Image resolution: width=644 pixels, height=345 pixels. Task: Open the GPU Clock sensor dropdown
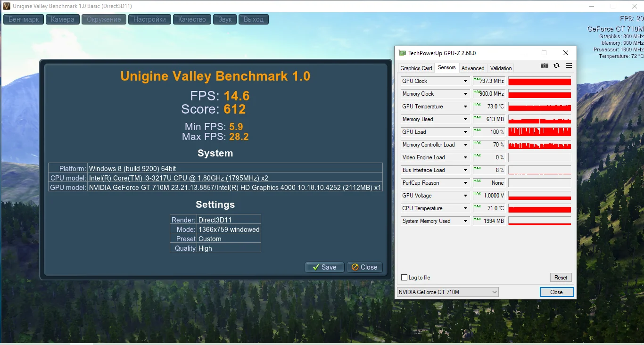point(465,81)
